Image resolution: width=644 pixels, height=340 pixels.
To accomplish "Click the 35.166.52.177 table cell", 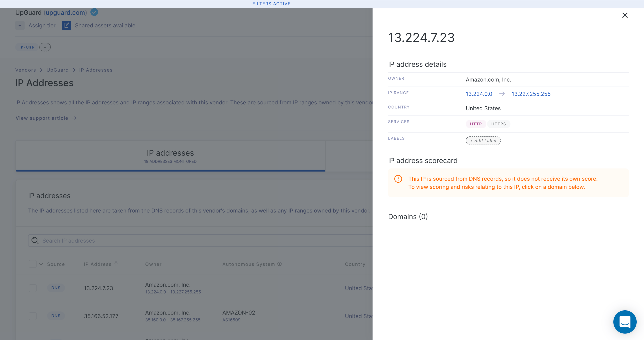I will [101, 316].
